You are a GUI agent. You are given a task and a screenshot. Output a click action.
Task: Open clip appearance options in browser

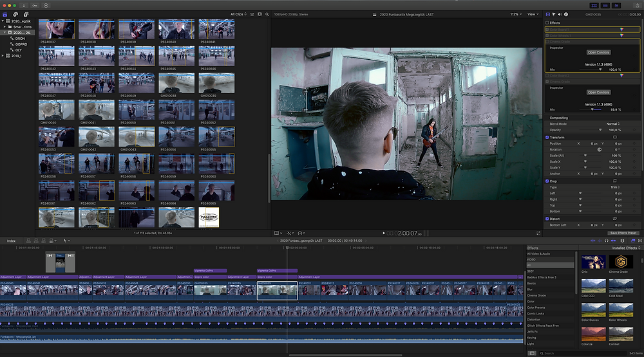coord(260,14)
